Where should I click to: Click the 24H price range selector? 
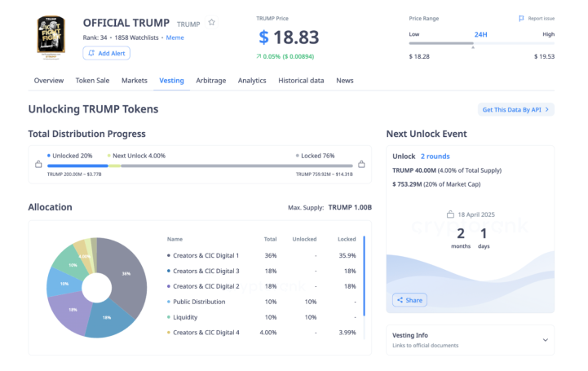point(480,34)
